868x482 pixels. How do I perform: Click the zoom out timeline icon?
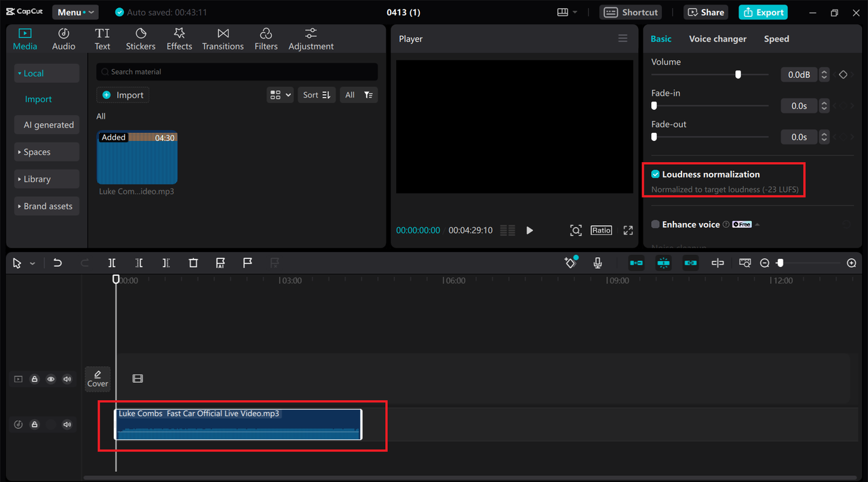pos(764,263)
